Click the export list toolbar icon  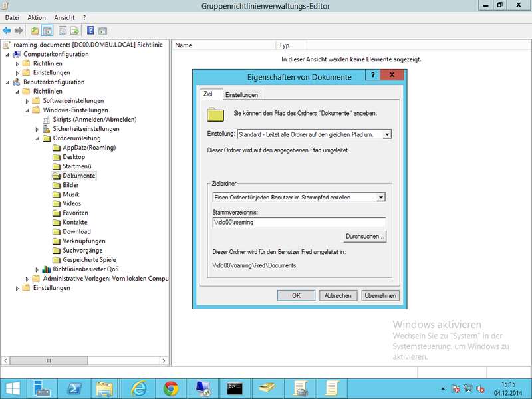(75, 30)
